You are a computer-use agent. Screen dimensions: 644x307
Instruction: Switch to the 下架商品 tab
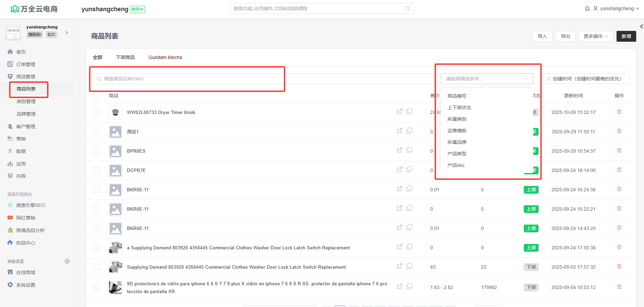(x=125, y=57)
